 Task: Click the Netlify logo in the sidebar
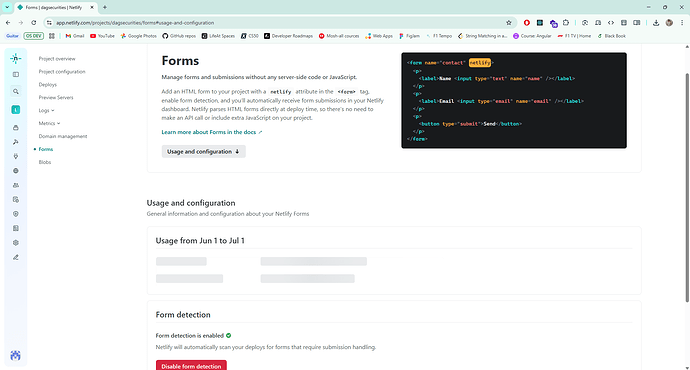coord(15,58)
